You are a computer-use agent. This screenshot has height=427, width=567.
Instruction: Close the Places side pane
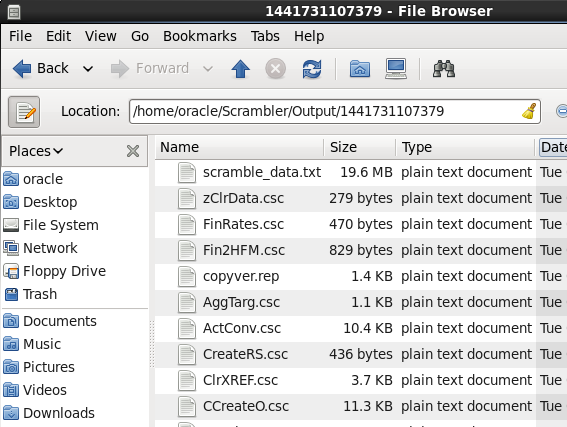pos(133,151)
